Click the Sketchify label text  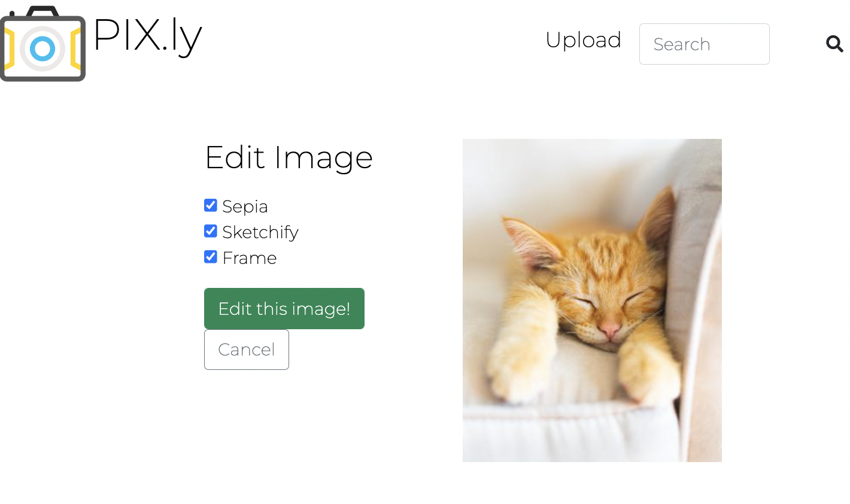pyautogui.click(x=260, y=232)
